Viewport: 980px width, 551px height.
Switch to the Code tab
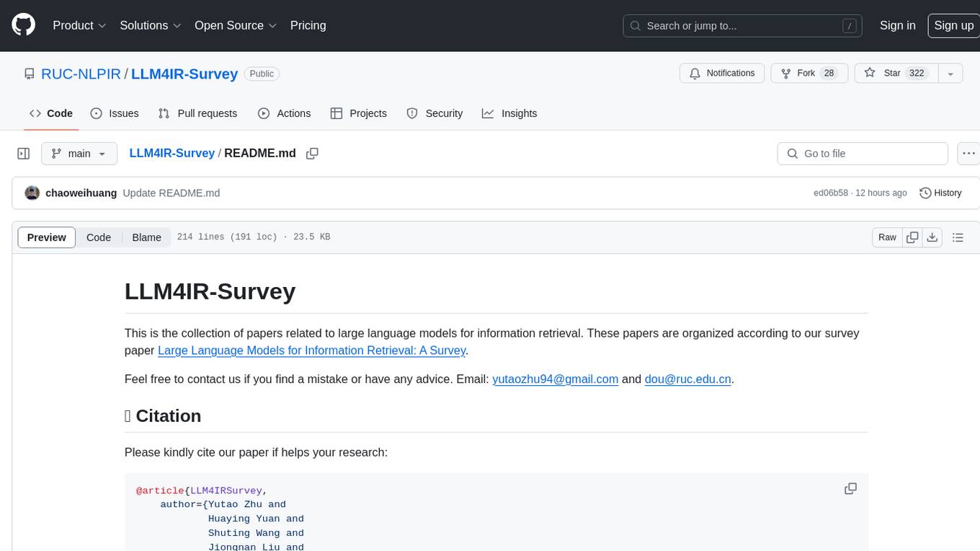51,113
